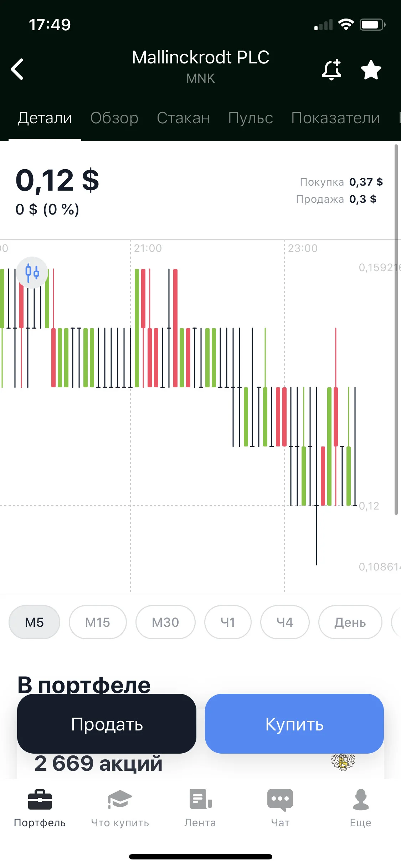Image resolution: width=401 pixels, height=868 pixels.
Task: Switch to the Стакан tab
Action: coord(183,118)
